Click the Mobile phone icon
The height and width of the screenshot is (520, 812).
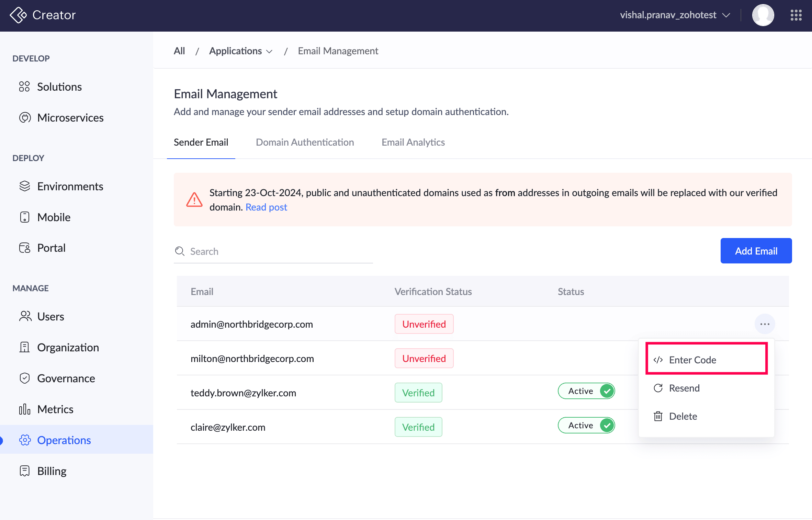pyautogui.click(x=25, y=217)
